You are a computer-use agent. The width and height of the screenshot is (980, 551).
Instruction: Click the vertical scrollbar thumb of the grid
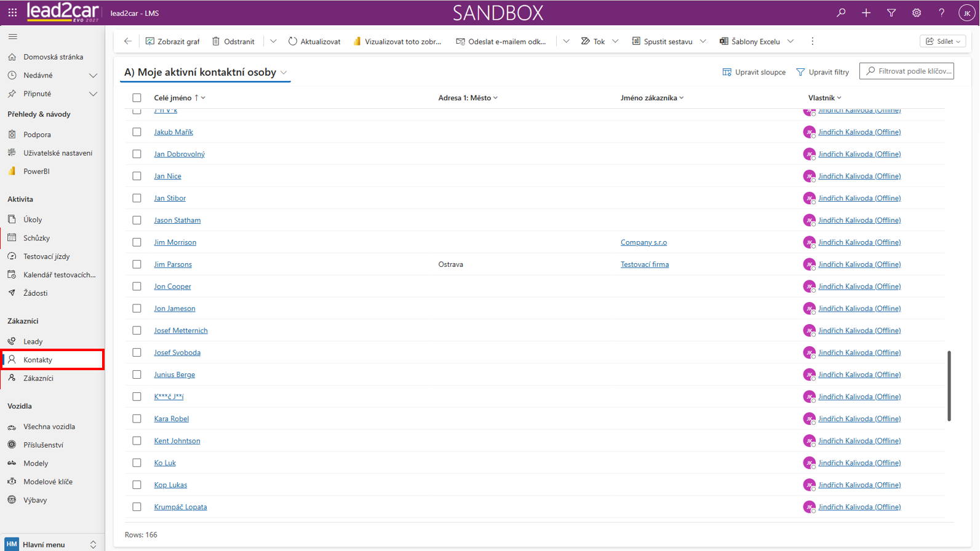pyautogui.click(x=949, y=386)
